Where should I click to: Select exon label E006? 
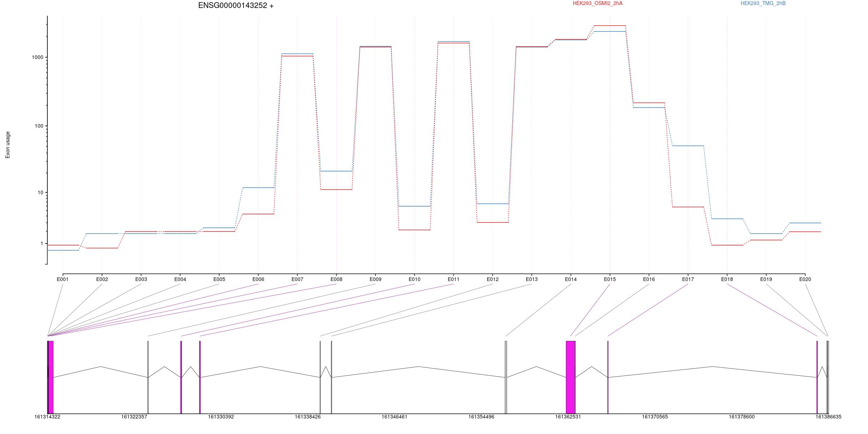point(258,279)
